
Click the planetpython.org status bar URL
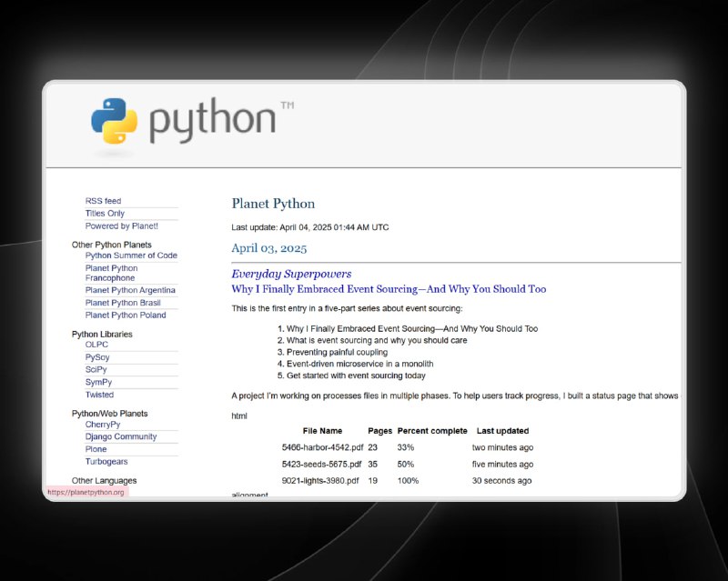coord(86,493)
